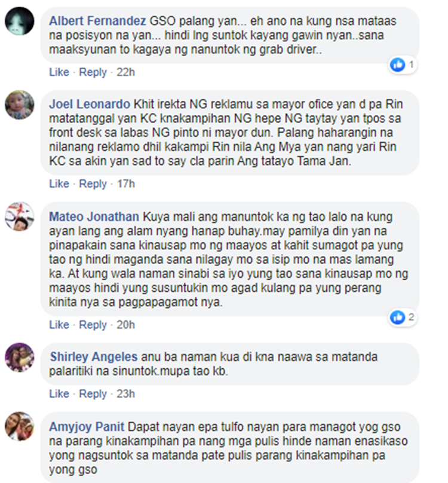This screenshot has width=448, height=483.
Task: Open the Joel Leonardo name link
Action: point(90,104)
